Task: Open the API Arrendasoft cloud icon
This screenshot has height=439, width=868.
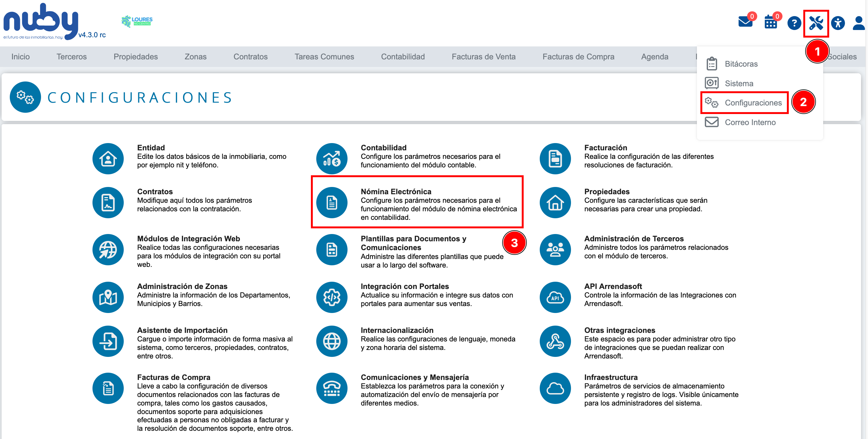Action: click(555, 297)
